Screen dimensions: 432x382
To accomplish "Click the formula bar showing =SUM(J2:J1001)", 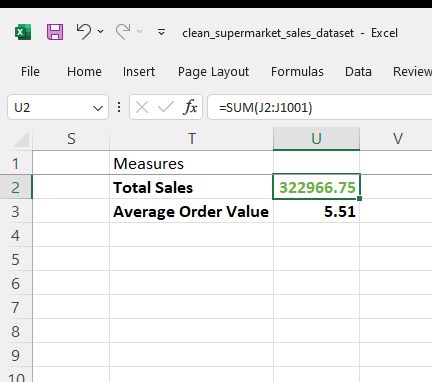I will [319, 107].
